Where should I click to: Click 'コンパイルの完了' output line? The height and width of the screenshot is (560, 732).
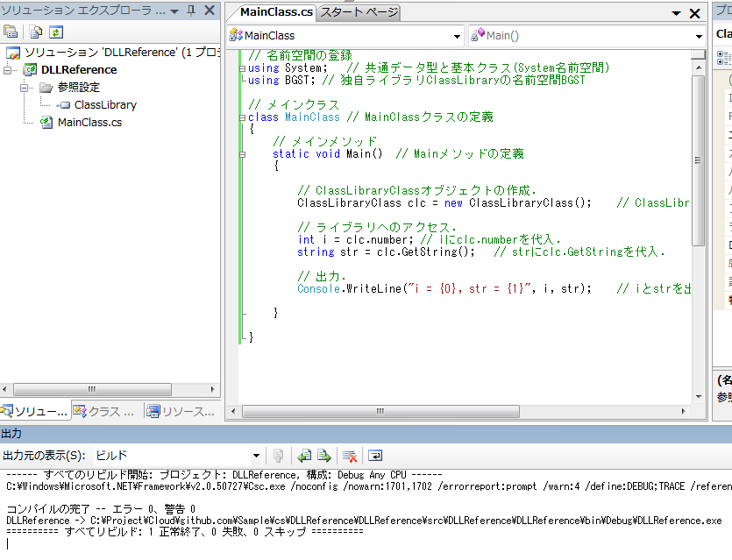(x=101, y=508)
